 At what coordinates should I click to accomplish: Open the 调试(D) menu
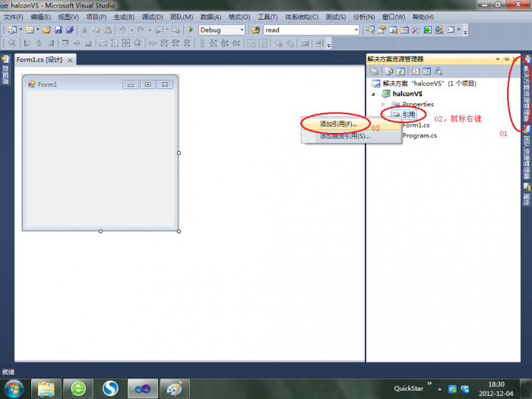coord(152,17)
